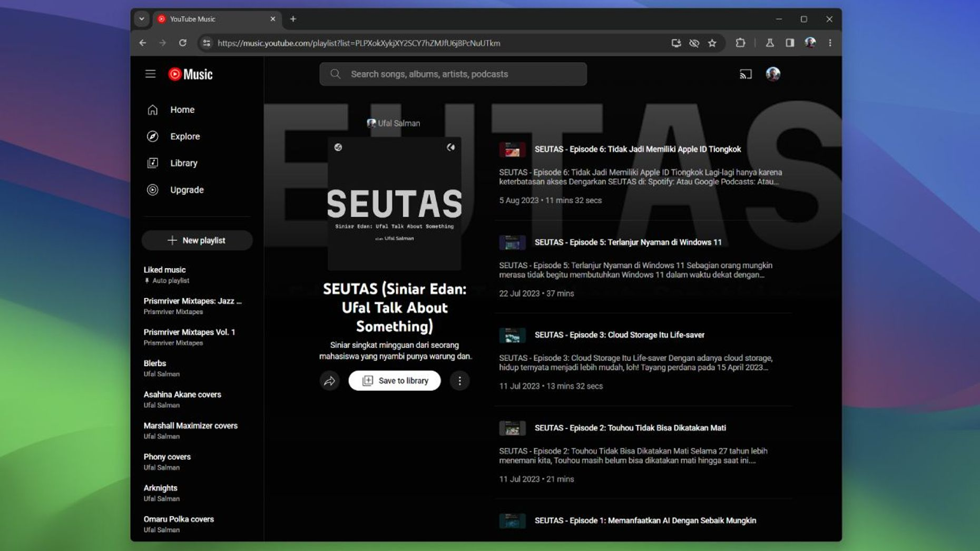980x551 pixels.
Task: Install app icon in address bar
Action: point(676,43)
